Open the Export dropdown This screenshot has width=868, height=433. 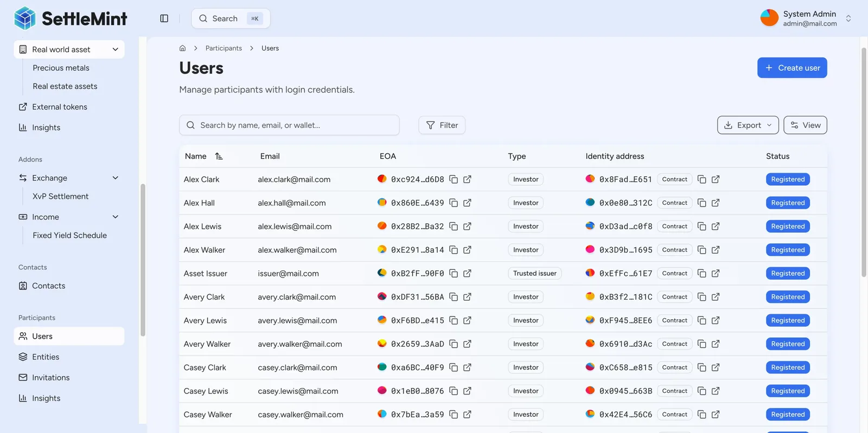tap(748, 125)
